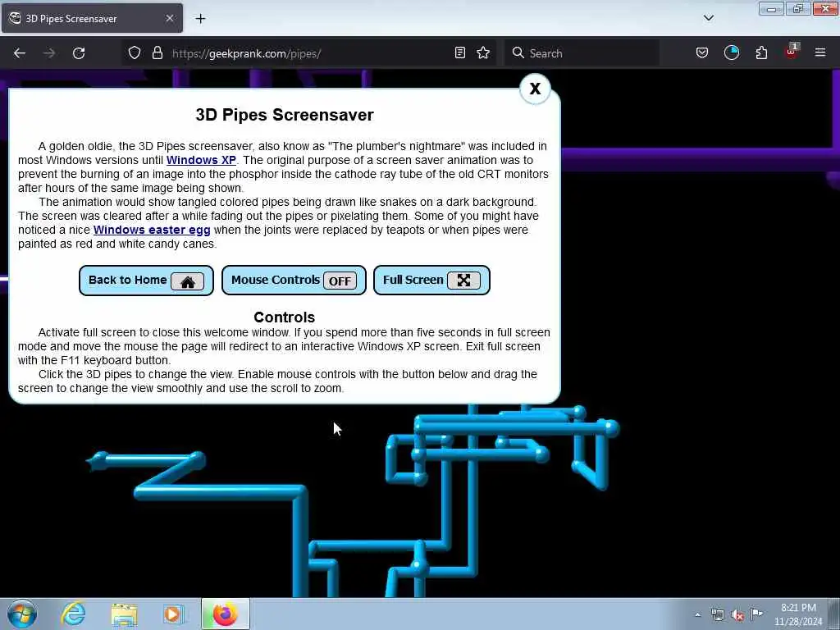Click the muted volume tray icon
The width and height of the screenshot is (840, 630).
point(737,614)
